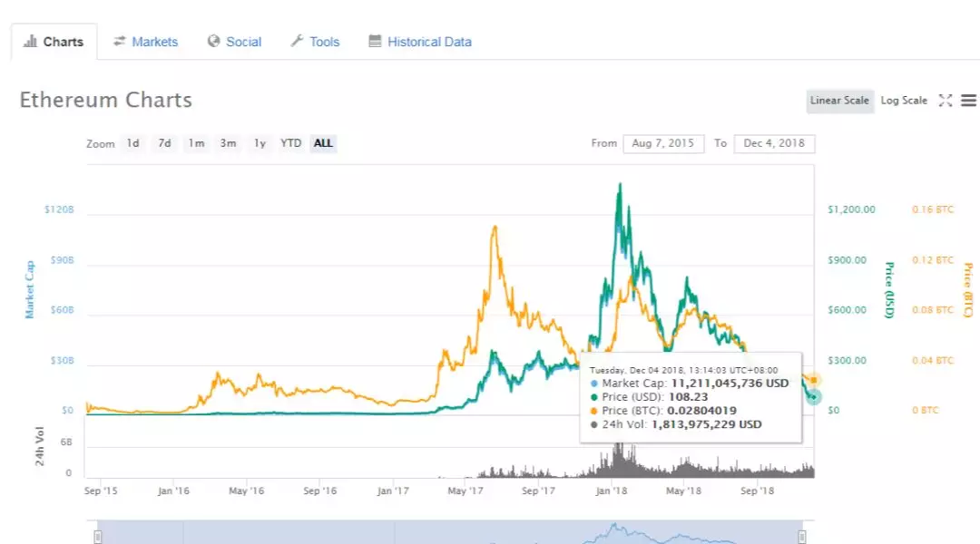Image resolution: width=980 pixels, height=544 pixels.
Task: Click the Jan '18 x-axis label
Action: (612, 491)
